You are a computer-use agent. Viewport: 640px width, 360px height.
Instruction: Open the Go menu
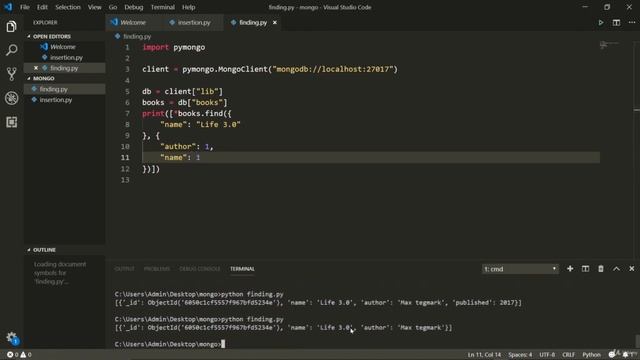[113, 7]
